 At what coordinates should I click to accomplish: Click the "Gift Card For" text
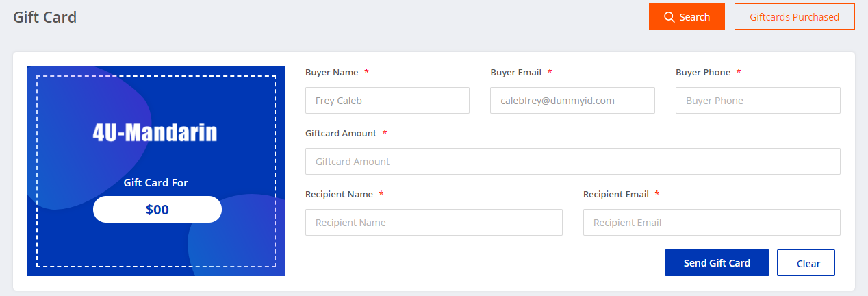pyautogui.click(x=155, y=183)
